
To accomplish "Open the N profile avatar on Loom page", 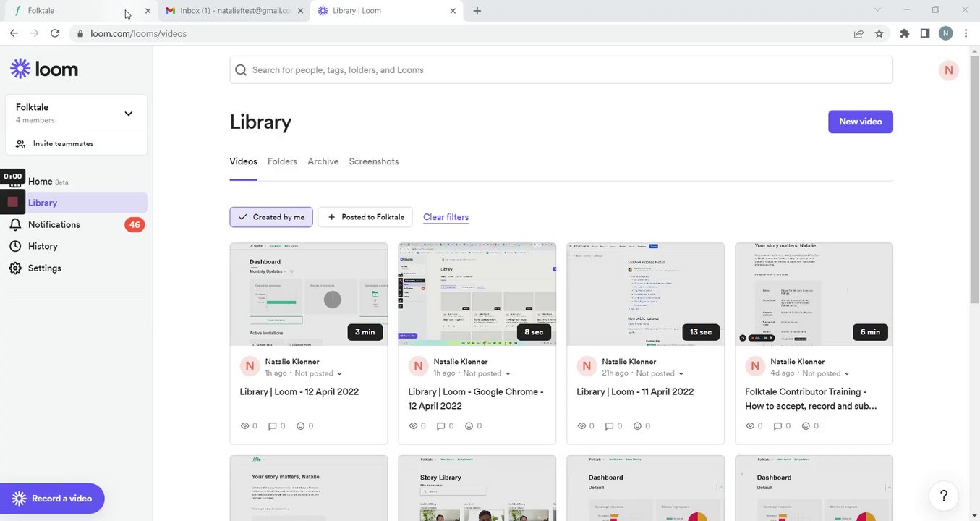I will [948, 70].
